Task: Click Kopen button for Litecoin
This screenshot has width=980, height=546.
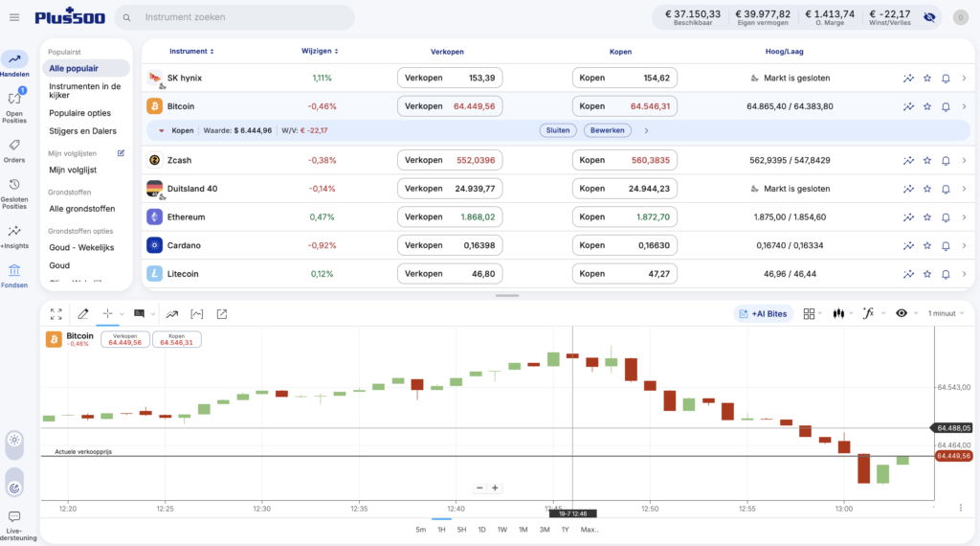Action: pyautogui.click(x=624, y=274)
